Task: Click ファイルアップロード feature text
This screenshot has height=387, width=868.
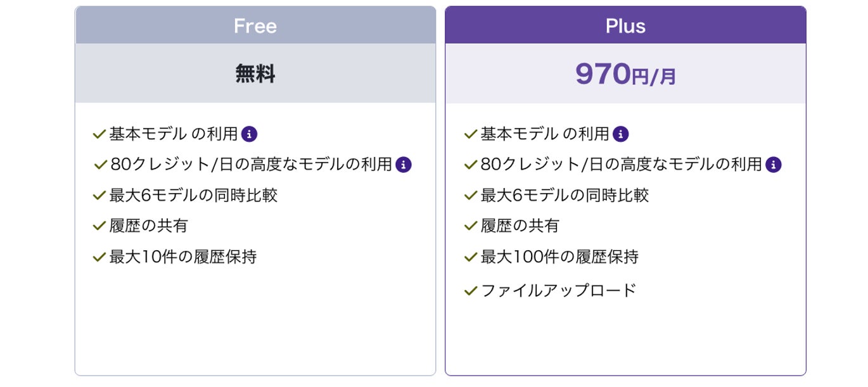Action: tap(558, 291)
